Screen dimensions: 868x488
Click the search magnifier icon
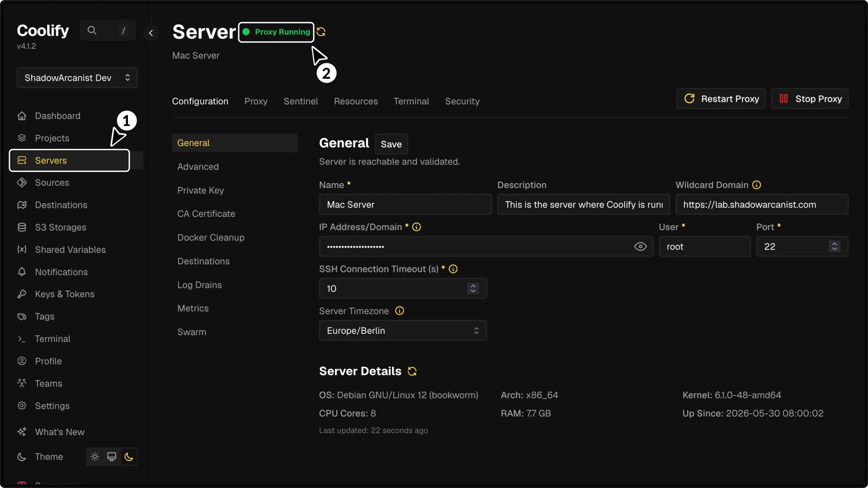pyautogui.click(x=92, y=30)
